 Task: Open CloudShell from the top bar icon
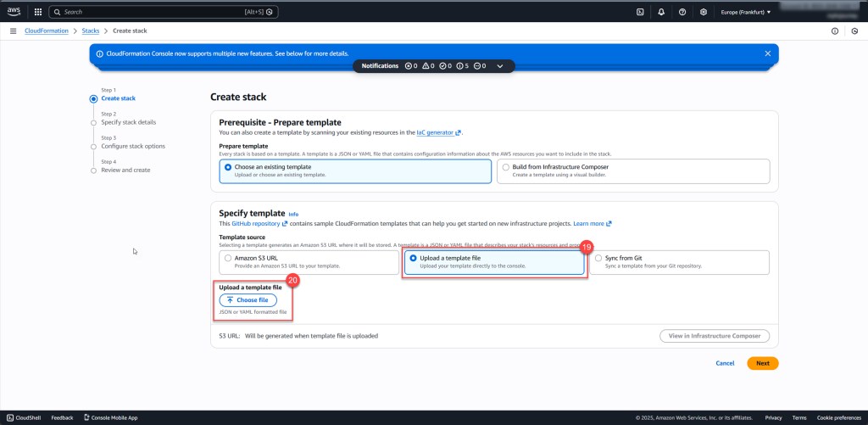pos(641,12)
